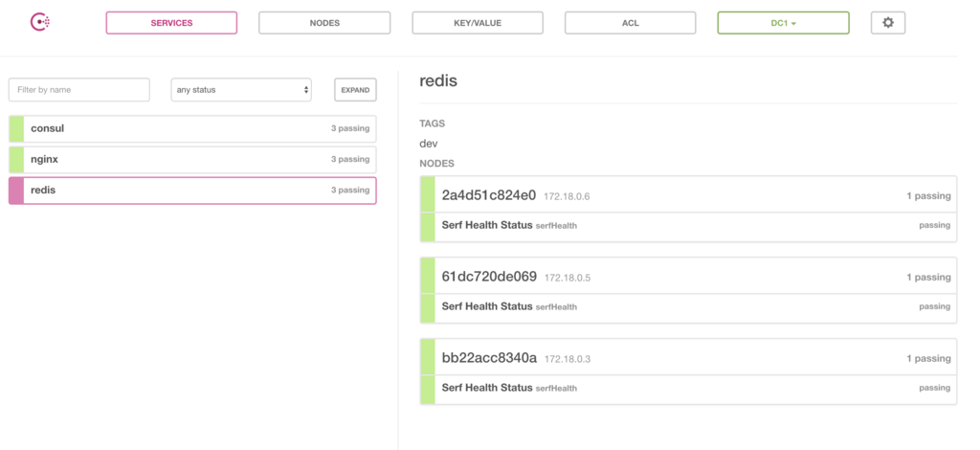Screen dimensions: 980x450
Task: Click '1 passing' for node 61dc720de069
Action: pyautogui.click(x=928, y=277)
